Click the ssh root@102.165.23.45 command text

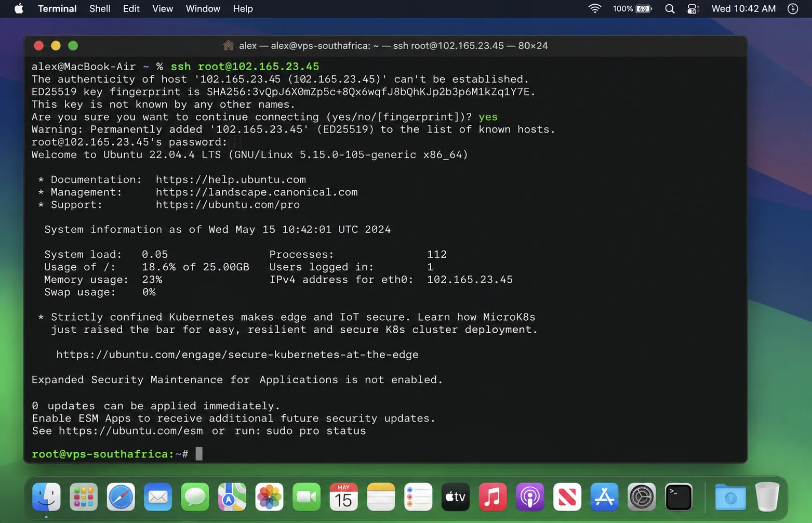(x=245, y=67)
